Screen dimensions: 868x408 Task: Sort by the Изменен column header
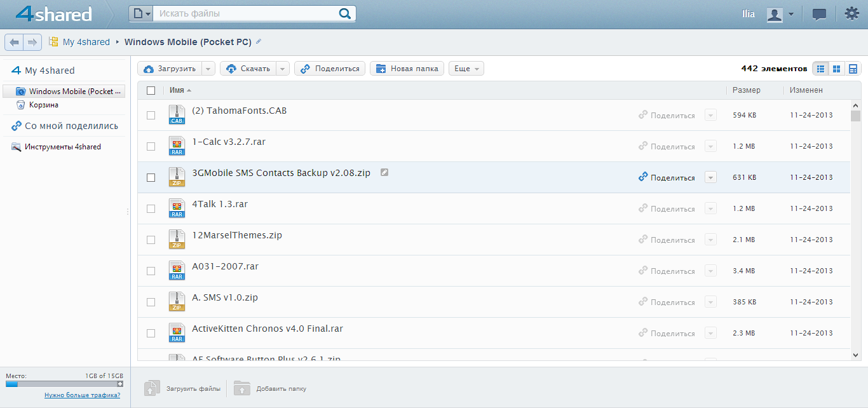806,90
